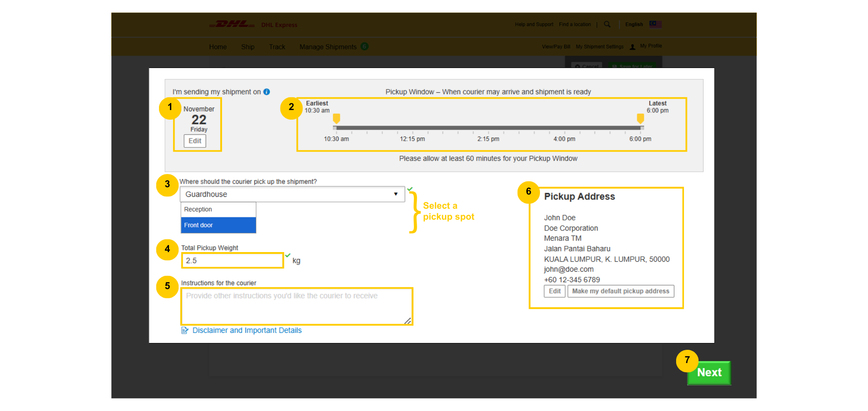Screen dimensions: 868x411
Task: Open Disclaimer and Important Details link
Action: (247, 330)
